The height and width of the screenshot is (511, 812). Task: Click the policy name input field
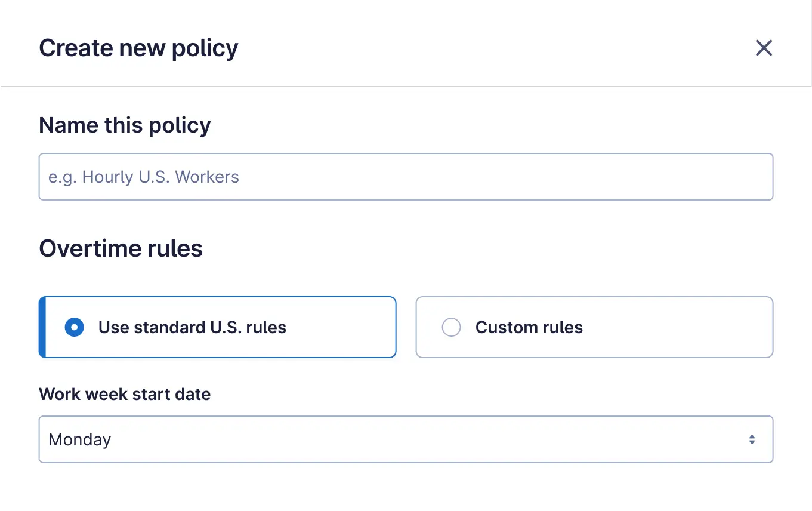coord(406,177)
